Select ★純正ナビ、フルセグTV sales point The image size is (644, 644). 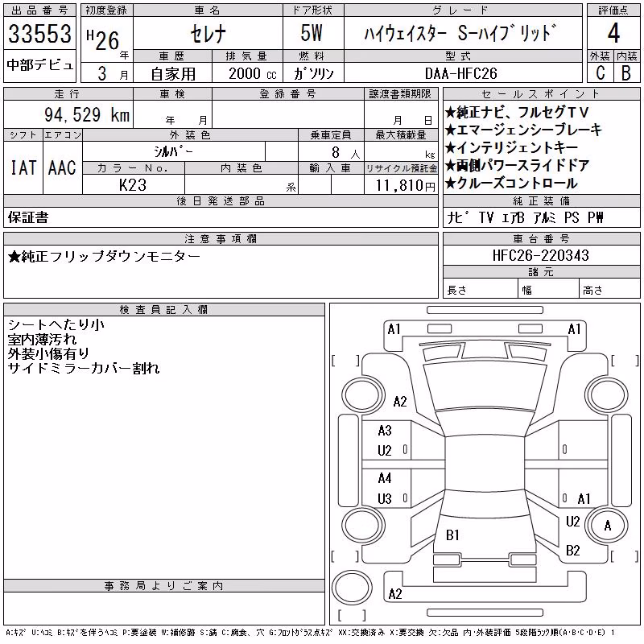(517, 112)
